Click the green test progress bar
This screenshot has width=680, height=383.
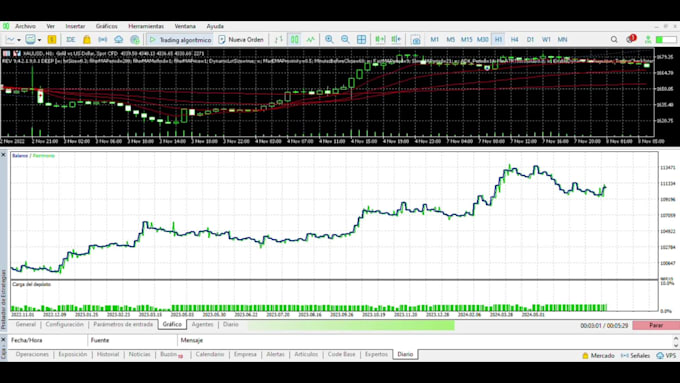(x=351, y=325)
